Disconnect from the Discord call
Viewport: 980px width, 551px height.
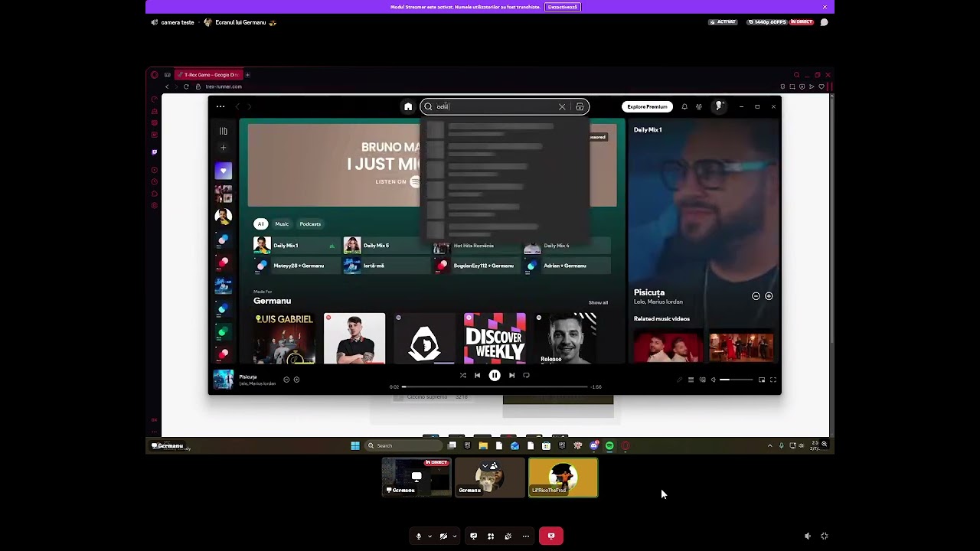551,536
